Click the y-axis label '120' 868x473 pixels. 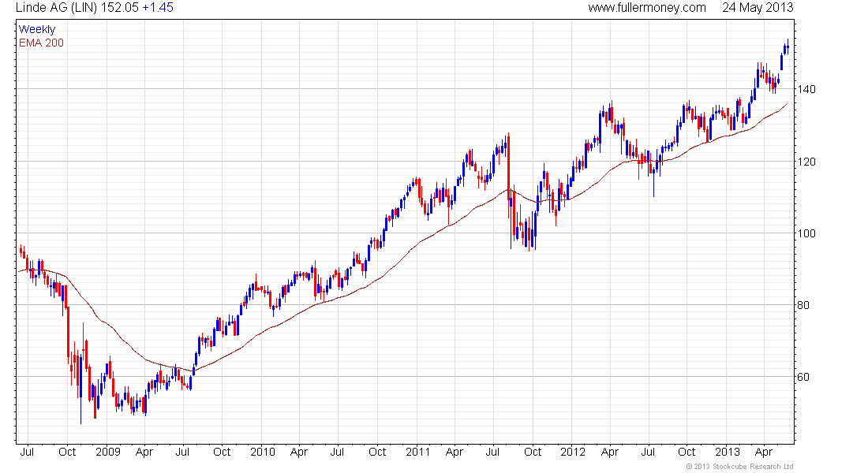click(x=806, y=162)
